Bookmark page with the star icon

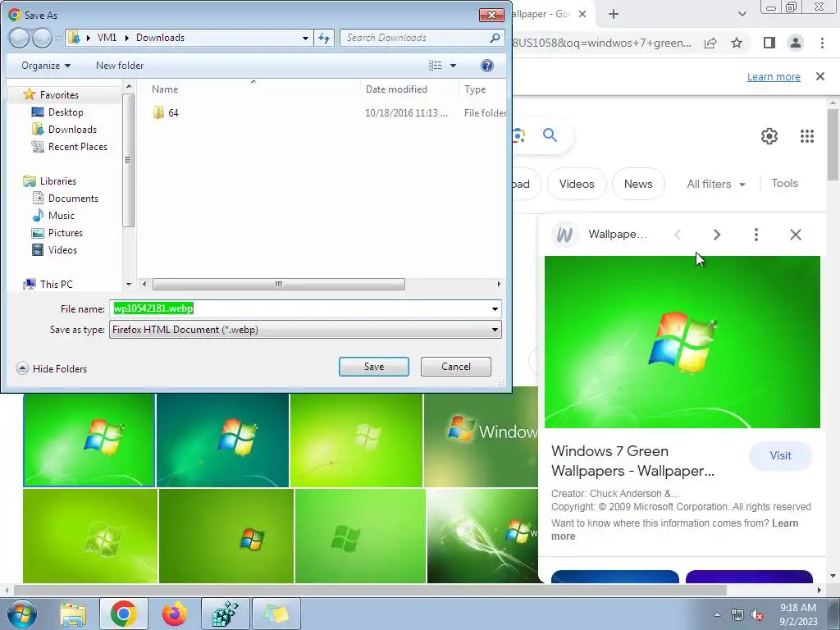(x=737, y=43)
